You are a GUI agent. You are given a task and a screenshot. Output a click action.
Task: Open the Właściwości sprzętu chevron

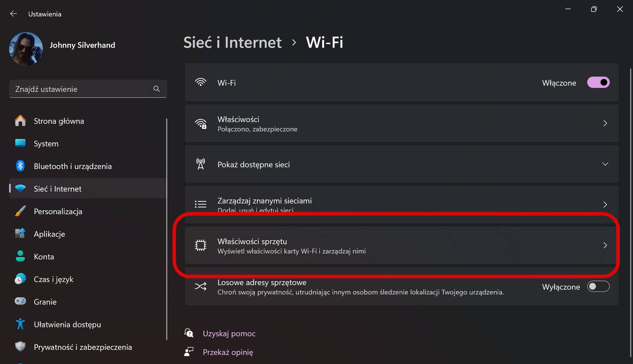click(605, 245)
